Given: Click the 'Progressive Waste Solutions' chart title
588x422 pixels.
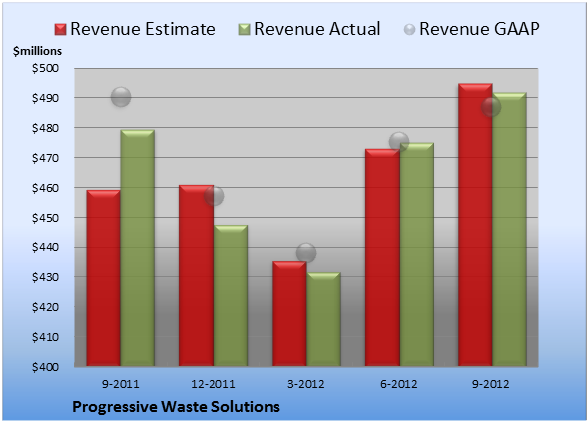Looking at the screenshot, I should coord(176,407).
